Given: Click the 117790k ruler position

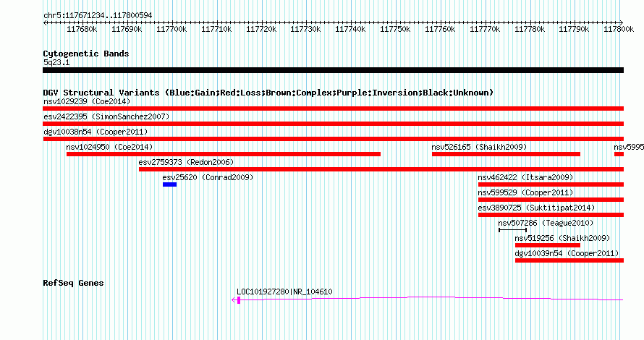Looking at the screenshot, I should [575, 29].
